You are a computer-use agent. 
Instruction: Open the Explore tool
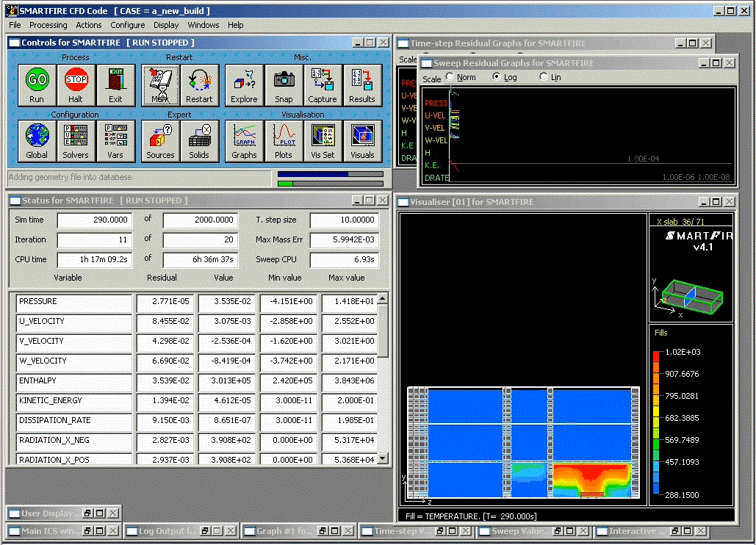[x=244, y=84]
